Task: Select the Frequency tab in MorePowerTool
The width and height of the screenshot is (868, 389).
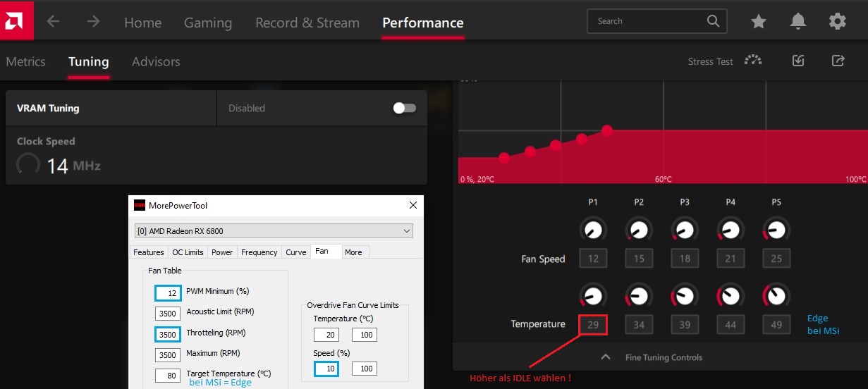Action: [x=259, y=252]
